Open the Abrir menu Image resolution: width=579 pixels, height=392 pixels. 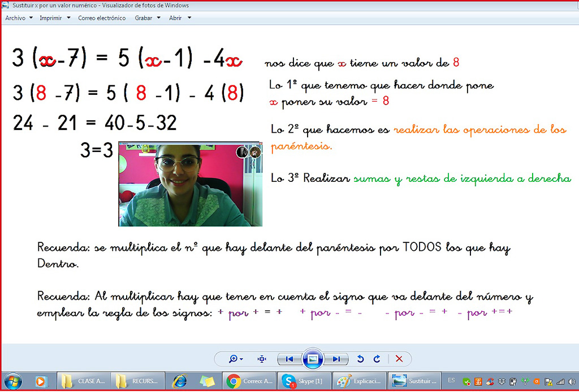pos(180,18)
